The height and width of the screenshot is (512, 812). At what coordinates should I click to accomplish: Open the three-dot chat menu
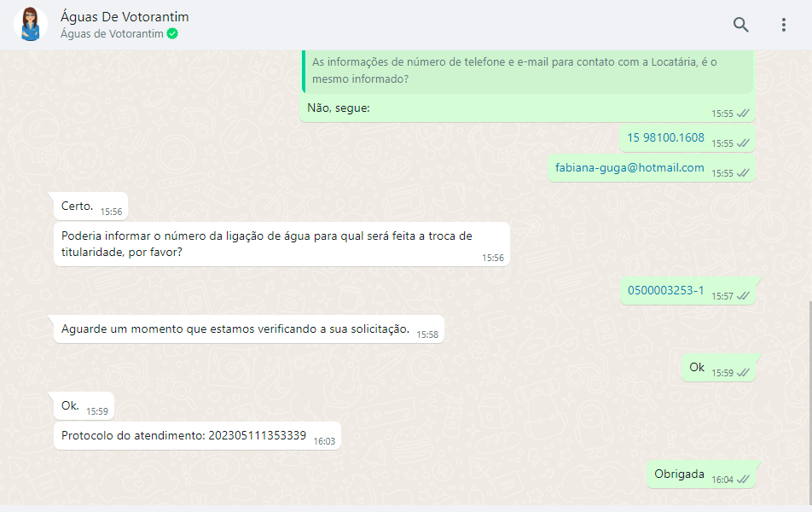tap(783, 25)
